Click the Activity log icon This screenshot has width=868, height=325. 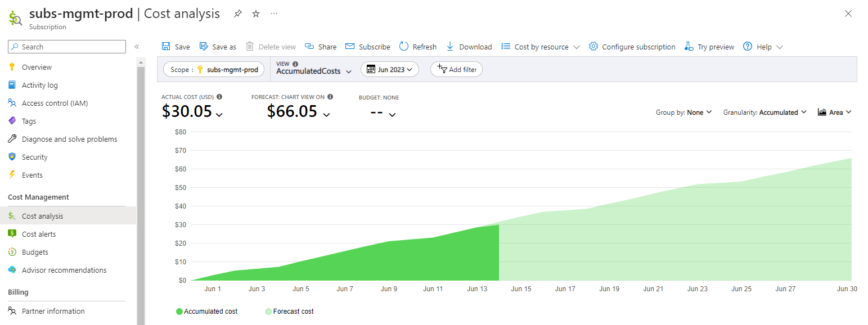[12, 85]
